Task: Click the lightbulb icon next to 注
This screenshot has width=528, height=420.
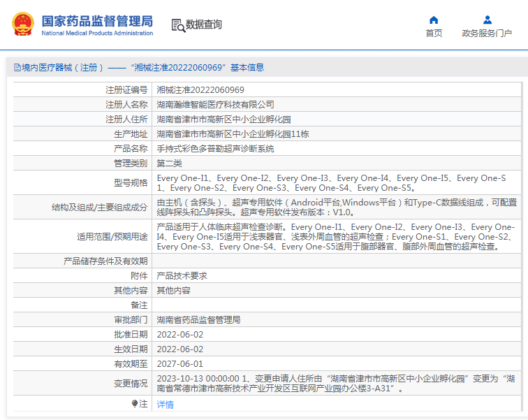Action: pos(134,403)
